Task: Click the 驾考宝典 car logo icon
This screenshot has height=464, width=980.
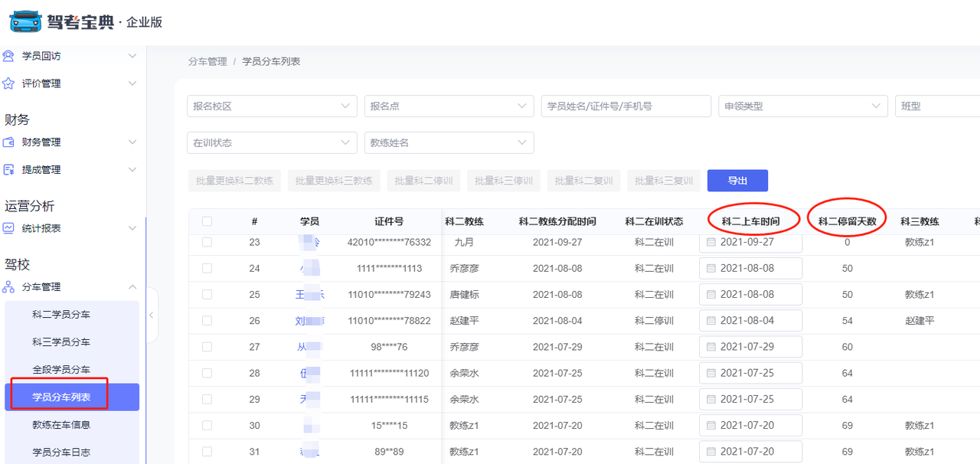Action: coord(26,21)
